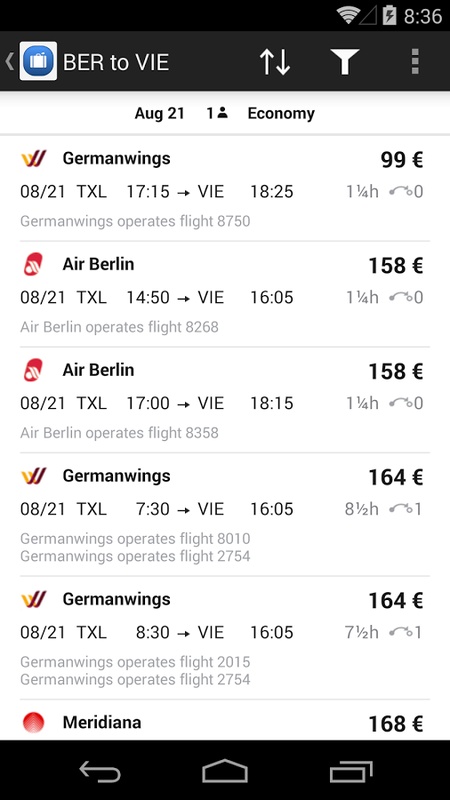Select the Air Berlin 17:00 flight
The image size is (450, 800).
pyautogui.click(x=225, y=400)
